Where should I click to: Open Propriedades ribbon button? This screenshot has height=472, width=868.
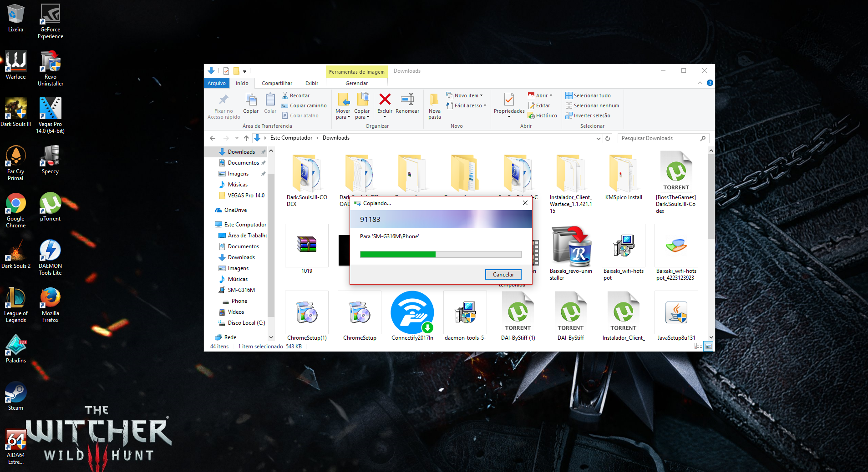tap(509, 105)
